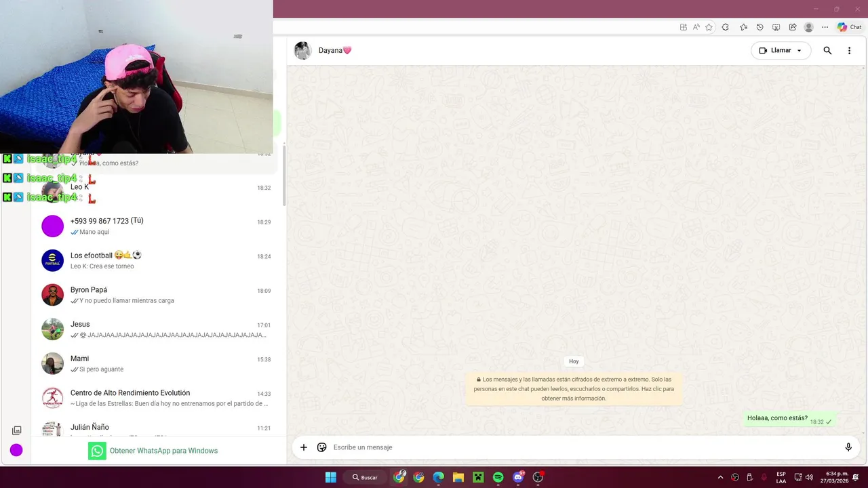Click the taskbar Buscar search box
The image size is (868, 488).
point(365,477)
